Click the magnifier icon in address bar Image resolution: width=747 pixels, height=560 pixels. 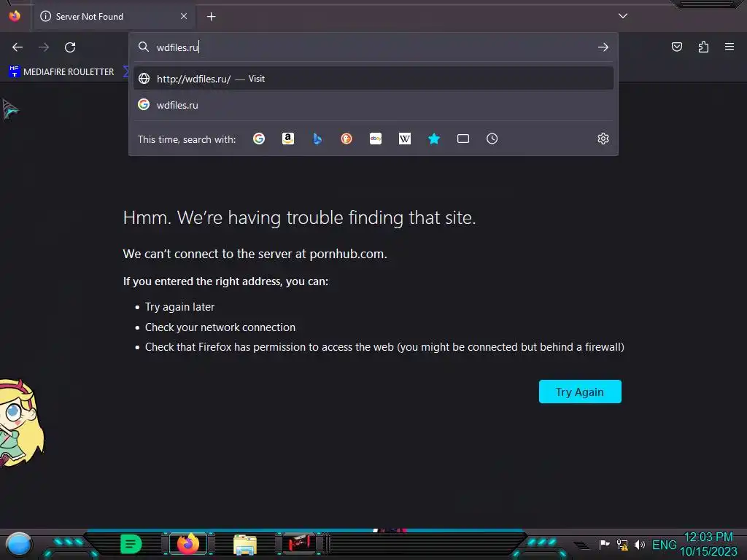click(144, 47)
